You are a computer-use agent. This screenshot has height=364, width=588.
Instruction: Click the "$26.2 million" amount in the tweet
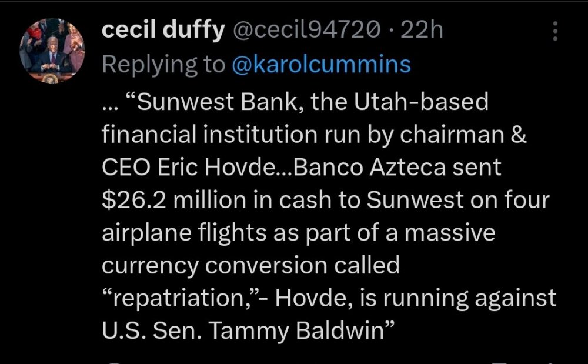[176, 201]
